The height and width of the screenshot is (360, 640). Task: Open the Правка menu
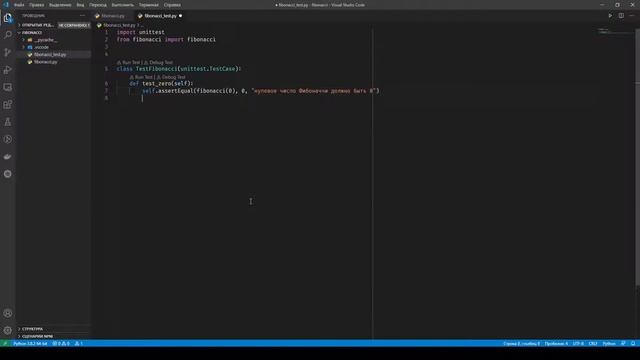[x=36, y=5]
